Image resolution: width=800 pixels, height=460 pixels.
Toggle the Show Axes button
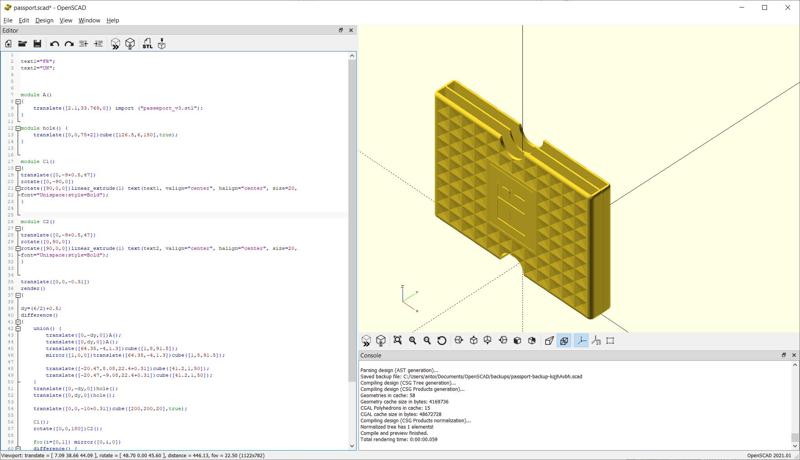[x=580, y=341]
